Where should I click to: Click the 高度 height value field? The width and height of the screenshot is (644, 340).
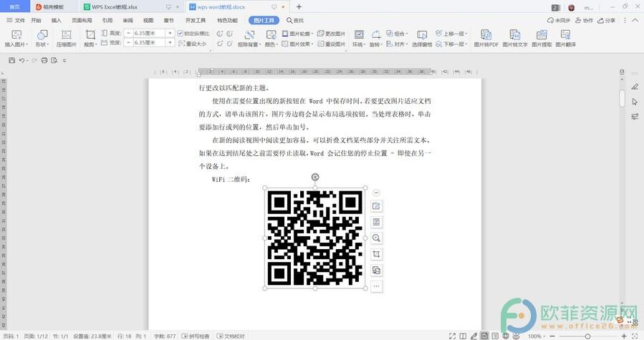[x=149, y=33]
